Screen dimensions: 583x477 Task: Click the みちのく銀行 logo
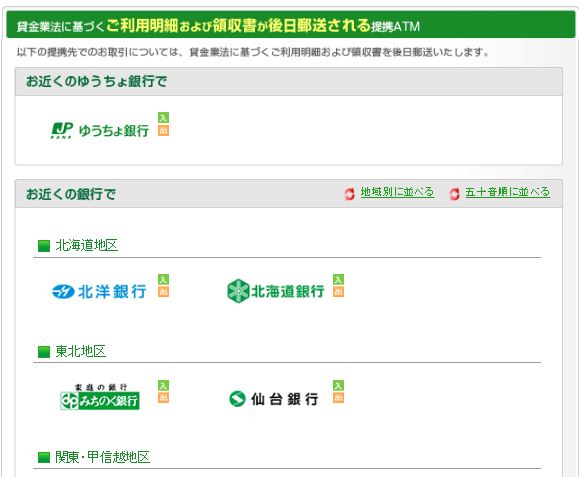tap(100, 397)
